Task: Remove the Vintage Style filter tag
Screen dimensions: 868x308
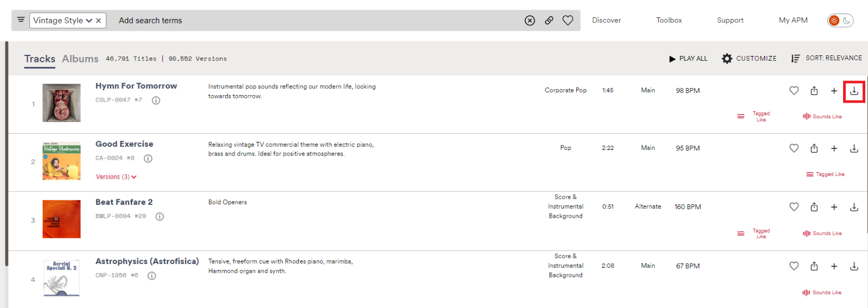Action: pos(99,21)
